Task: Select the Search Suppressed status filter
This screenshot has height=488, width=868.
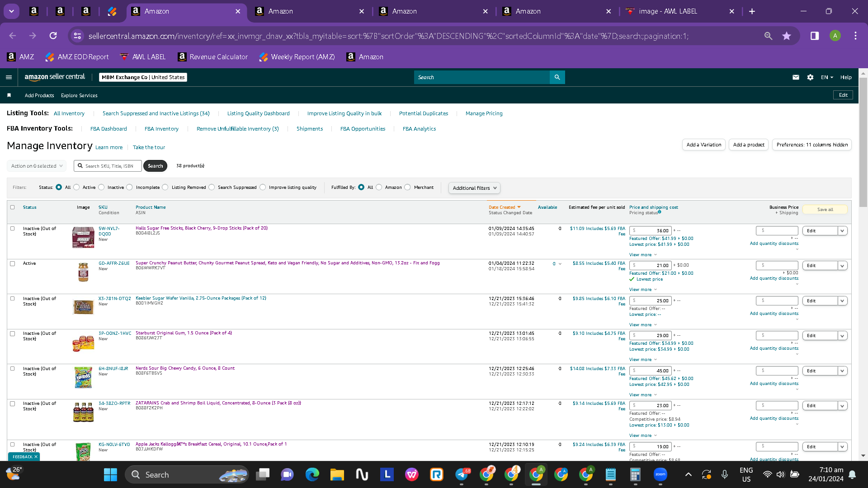Action: pos(212,187)
